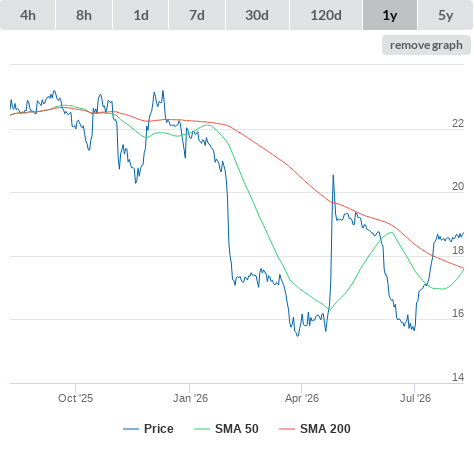Click the Jul '26 axis label
474x455 pixels.
click(415, 398)
